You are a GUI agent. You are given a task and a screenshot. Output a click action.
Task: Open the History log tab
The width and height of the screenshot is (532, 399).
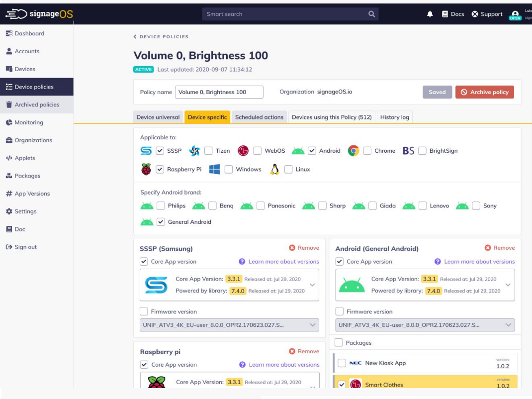395,117
